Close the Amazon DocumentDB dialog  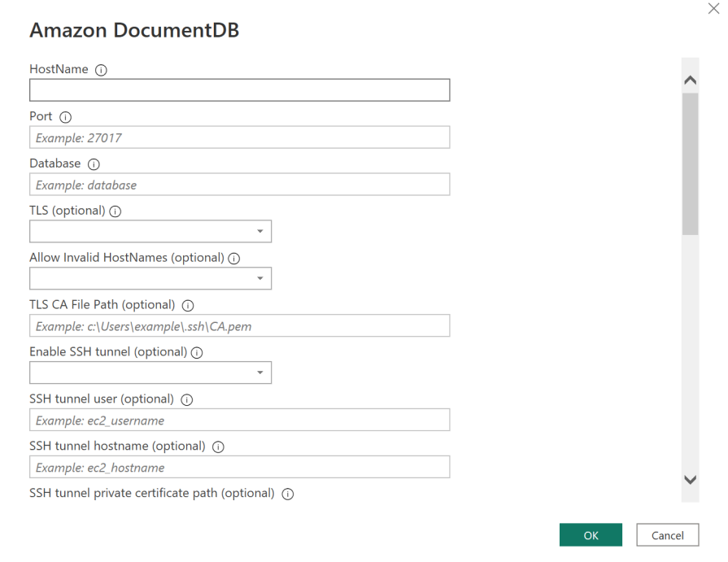pyautogui.click(x=713, y=9)
